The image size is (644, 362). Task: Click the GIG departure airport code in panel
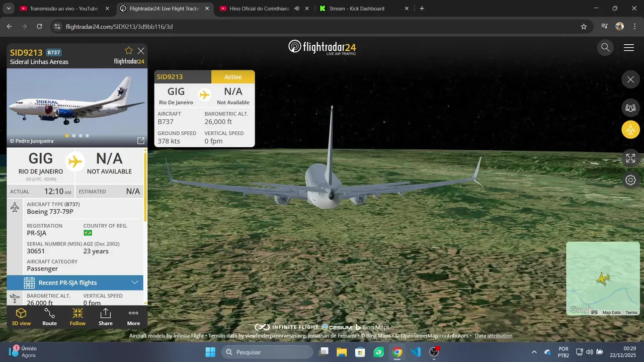click(x=41, y=158)
